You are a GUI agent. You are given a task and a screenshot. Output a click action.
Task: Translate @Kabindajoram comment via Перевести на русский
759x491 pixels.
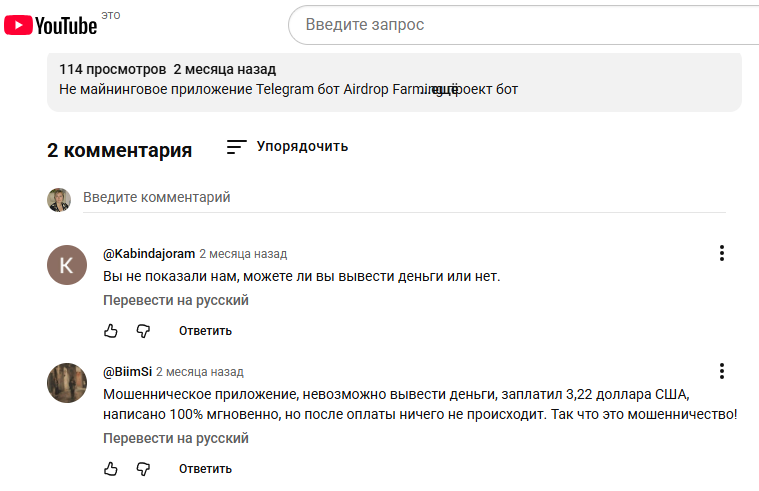[176, 300]
